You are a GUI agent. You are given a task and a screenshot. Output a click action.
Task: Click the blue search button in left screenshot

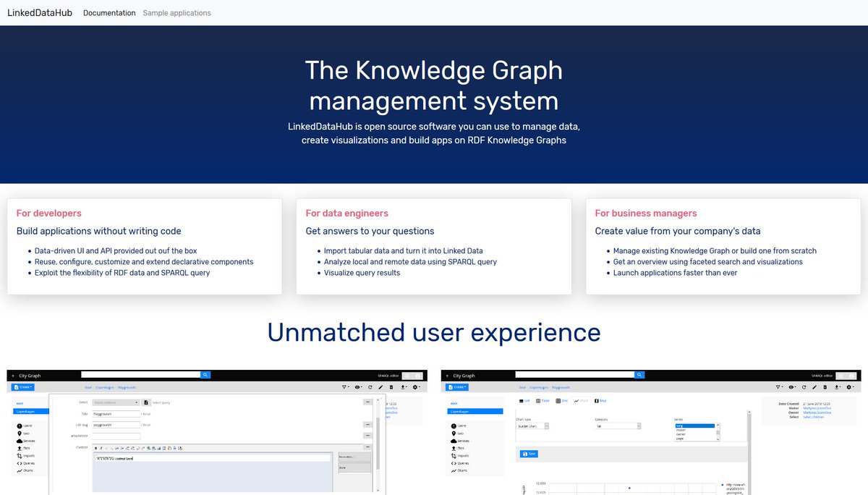pyautogui.click(x=205, y=375)
